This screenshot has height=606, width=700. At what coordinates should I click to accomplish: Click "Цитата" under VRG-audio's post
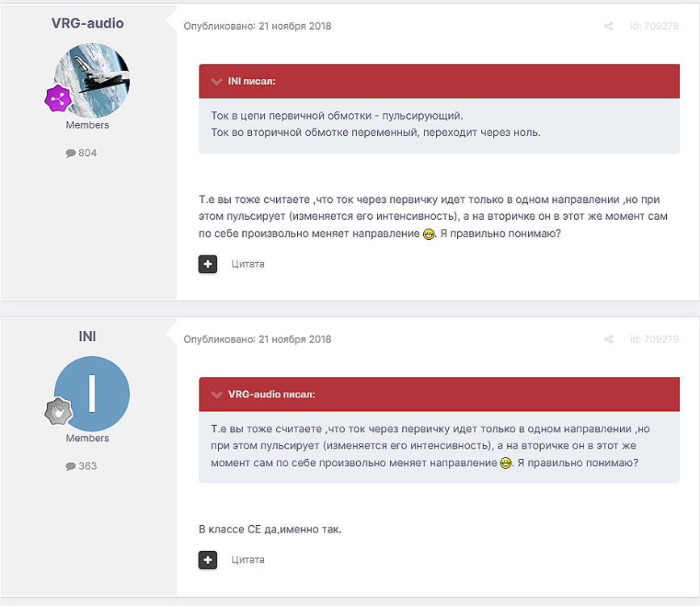[248, 264]
